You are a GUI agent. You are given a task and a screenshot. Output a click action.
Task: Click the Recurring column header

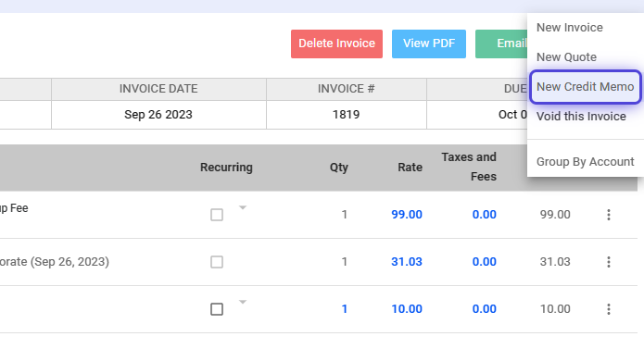coord(226,168)
